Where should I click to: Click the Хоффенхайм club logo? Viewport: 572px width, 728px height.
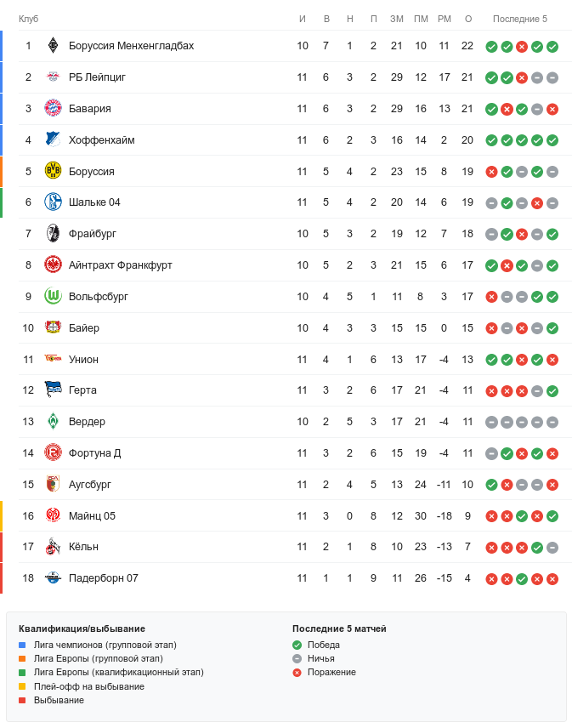[54, 140]
